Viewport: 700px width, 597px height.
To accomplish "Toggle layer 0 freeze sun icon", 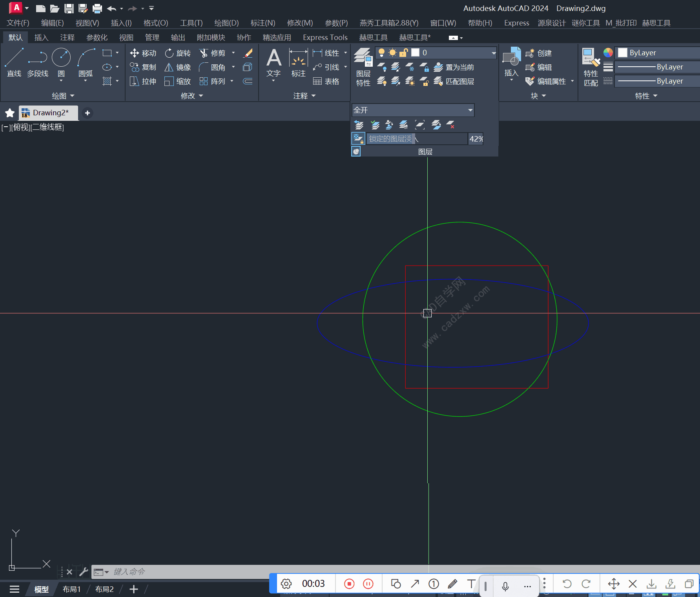I will pyautogui.click(x=392, y=53).
